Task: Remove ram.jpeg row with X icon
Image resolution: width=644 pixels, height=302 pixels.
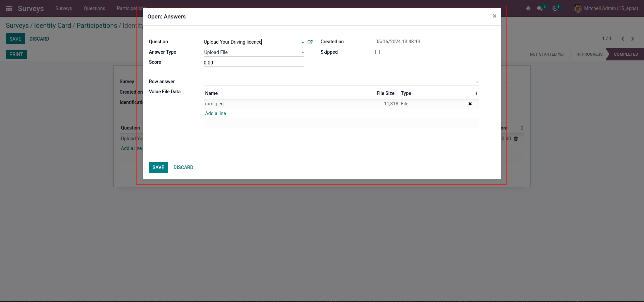Action: pos(470,104)
